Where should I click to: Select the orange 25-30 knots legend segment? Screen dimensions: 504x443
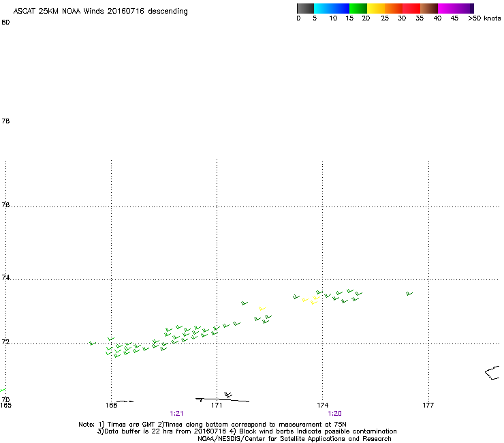click(394, 8)
